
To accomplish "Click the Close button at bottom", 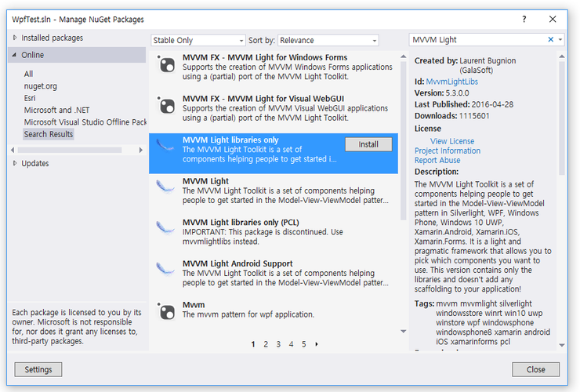I will pos(535,369).
